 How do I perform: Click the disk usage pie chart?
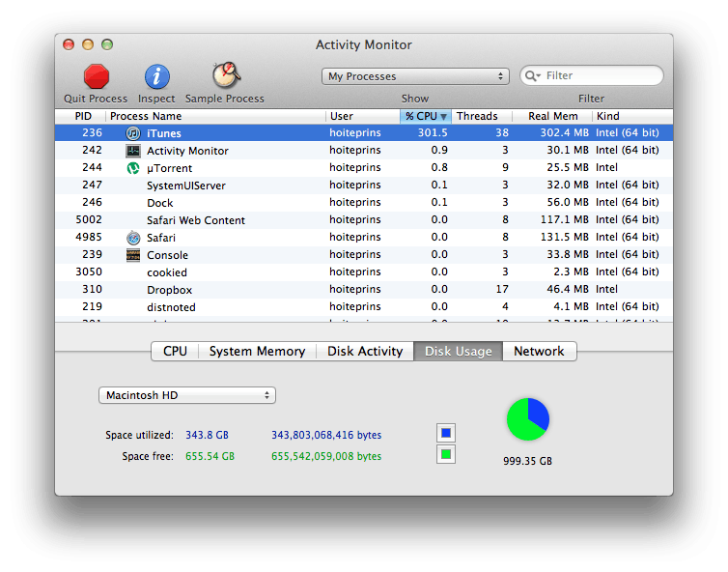[528, 419]
